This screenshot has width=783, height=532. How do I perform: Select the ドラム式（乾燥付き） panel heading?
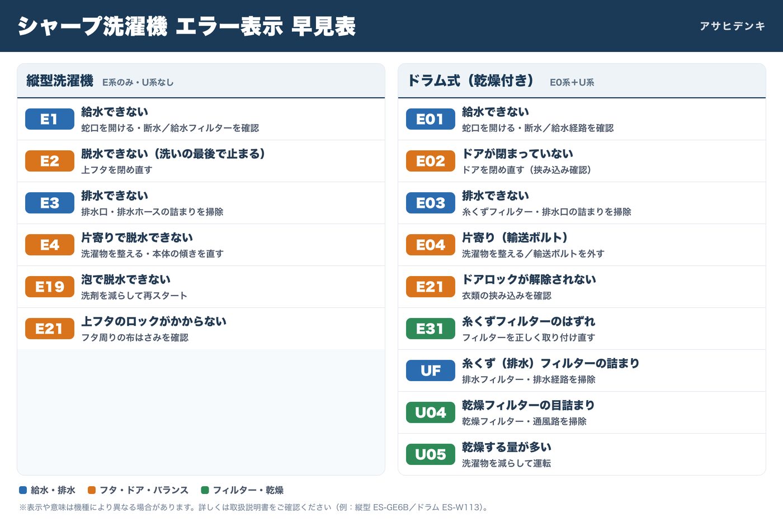point(471,81)
